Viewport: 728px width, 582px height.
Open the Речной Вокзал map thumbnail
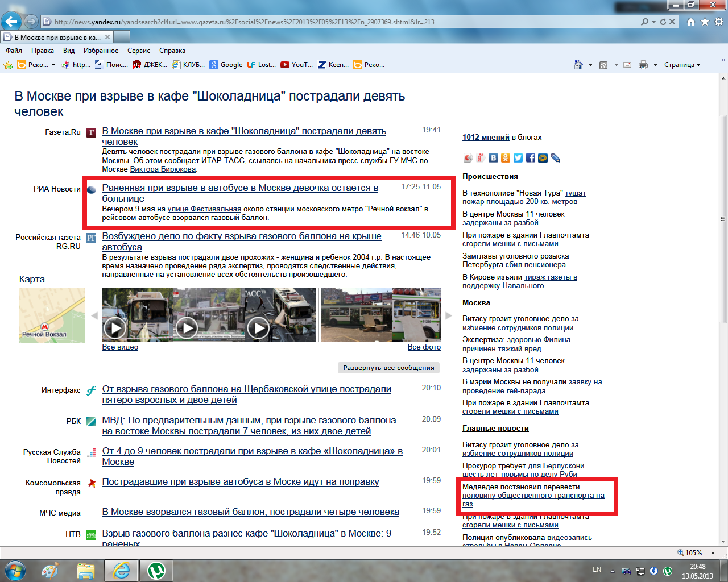point(52,315)
